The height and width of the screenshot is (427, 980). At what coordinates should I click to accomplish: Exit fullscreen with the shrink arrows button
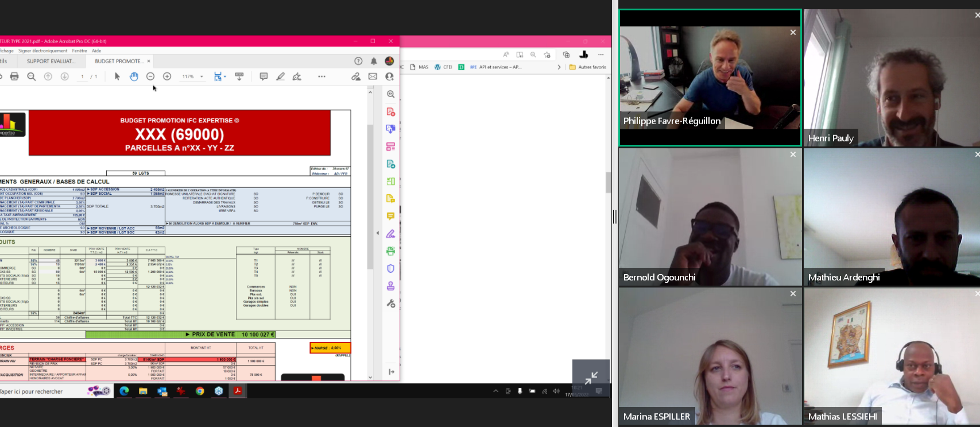(x=591, y=378)
